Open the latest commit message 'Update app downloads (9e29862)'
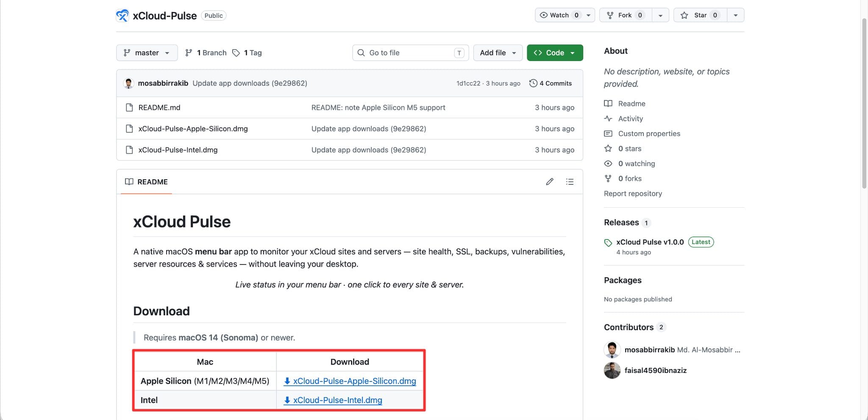Image resolution: width=868 pixels, height=420 pixels. pos(250,83)
